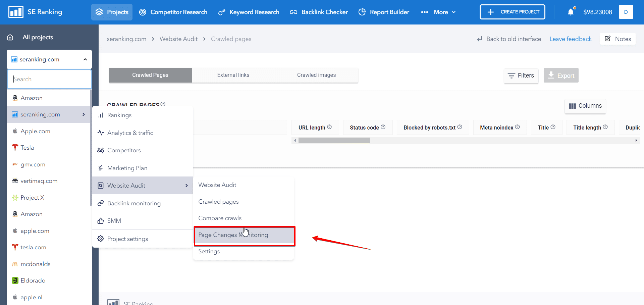This screenshot has width=644, height=305.
Task: Open the Filters panel
Action: coord(521,76)
